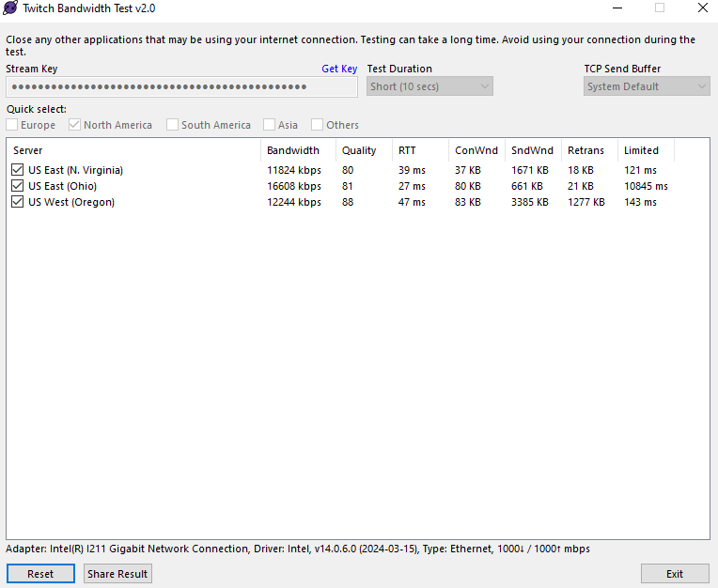Sort by the ConWnd column header

[476, 150]
